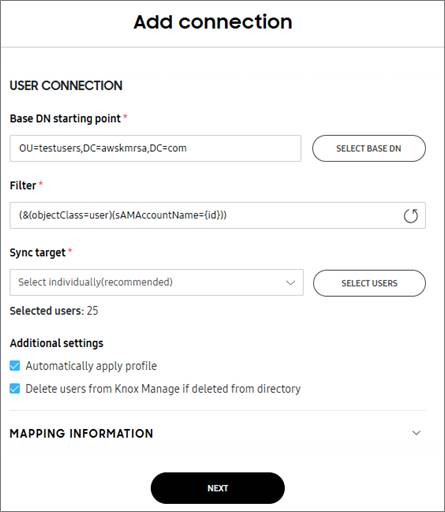This screenshot has width=445, height=512.
Task: Toggle the Delete users from Knox Manage checkbox
Action: pyautogui.click(x=15, y=388)
